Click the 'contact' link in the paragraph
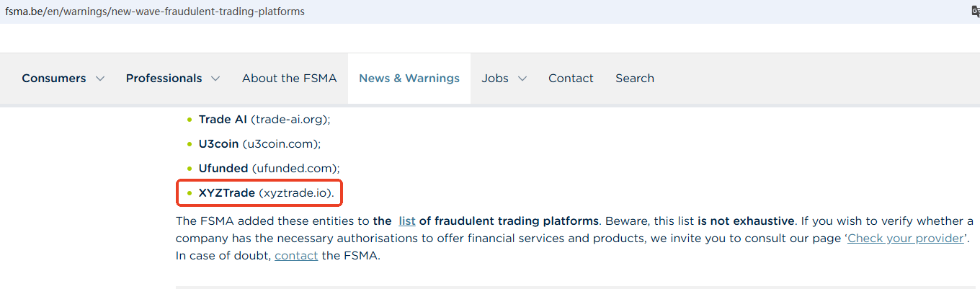Viewport: 980px width, 289px height. (x=296, y=255)
